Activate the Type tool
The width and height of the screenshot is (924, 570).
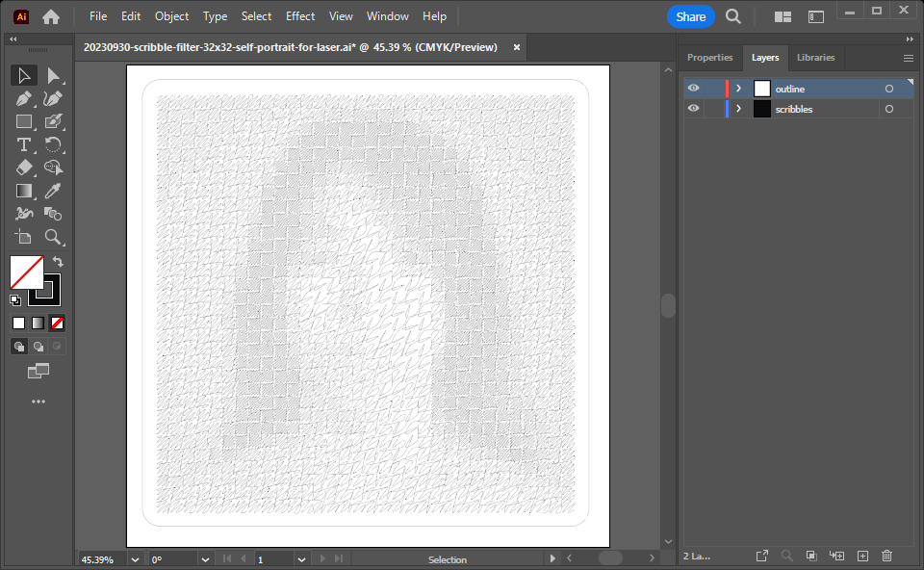pyautogui.click(x=24, y=144)
